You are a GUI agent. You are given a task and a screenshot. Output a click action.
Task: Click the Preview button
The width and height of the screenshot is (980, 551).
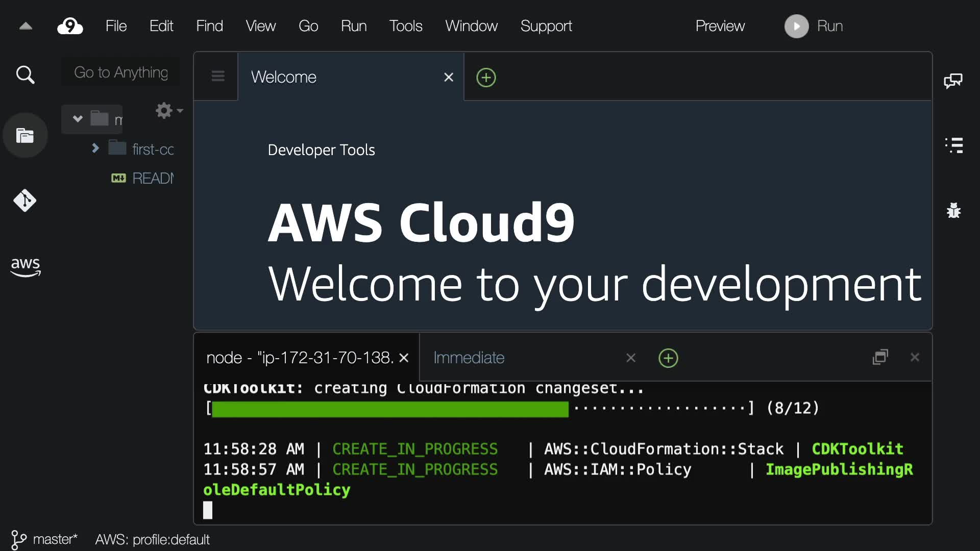tap(720, 26)
